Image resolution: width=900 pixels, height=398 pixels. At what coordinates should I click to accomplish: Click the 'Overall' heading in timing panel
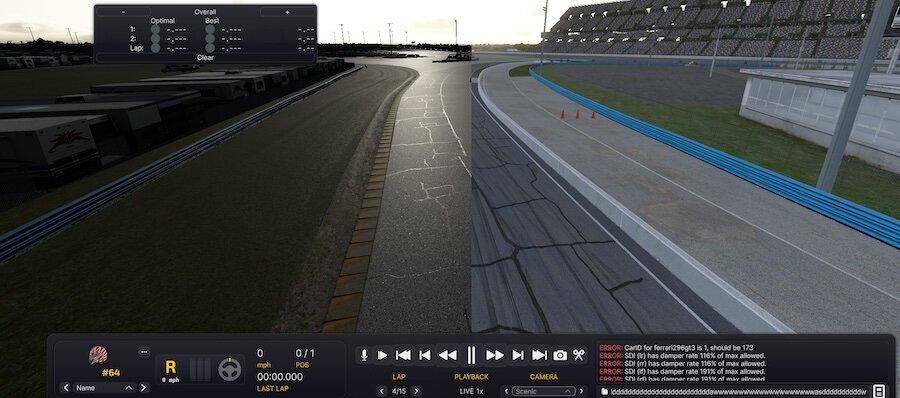[x=205, y=12]
